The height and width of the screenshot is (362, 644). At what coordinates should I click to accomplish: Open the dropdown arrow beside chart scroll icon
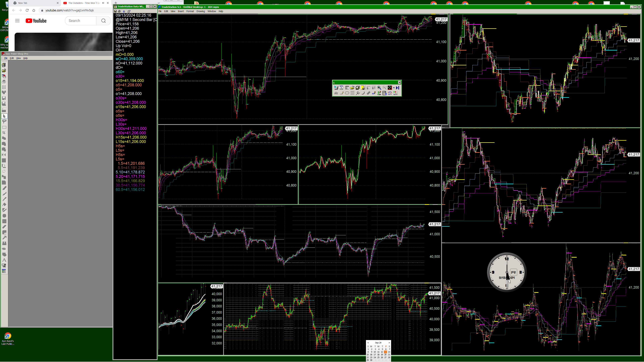point(394,88)
